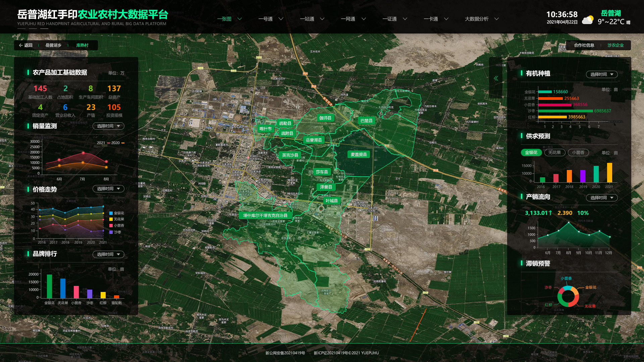This screenshot has width=644, height=362.
Task: Expand the 一张图 menu chevron
Action: click(240, 19)
